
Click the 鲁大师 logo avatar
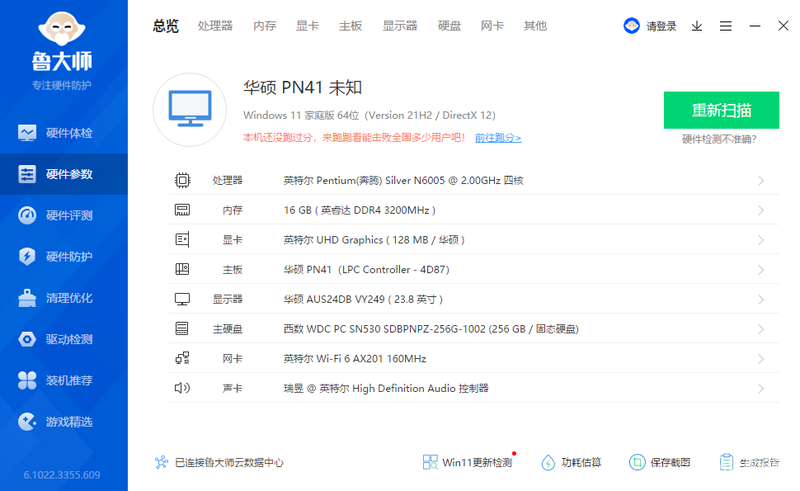[62, 29]
